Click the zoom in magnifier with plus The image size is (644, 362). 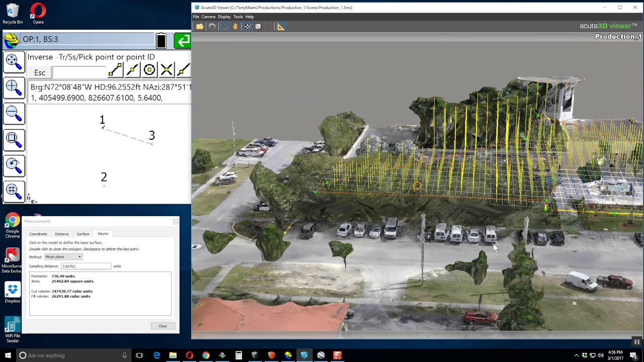14,88
